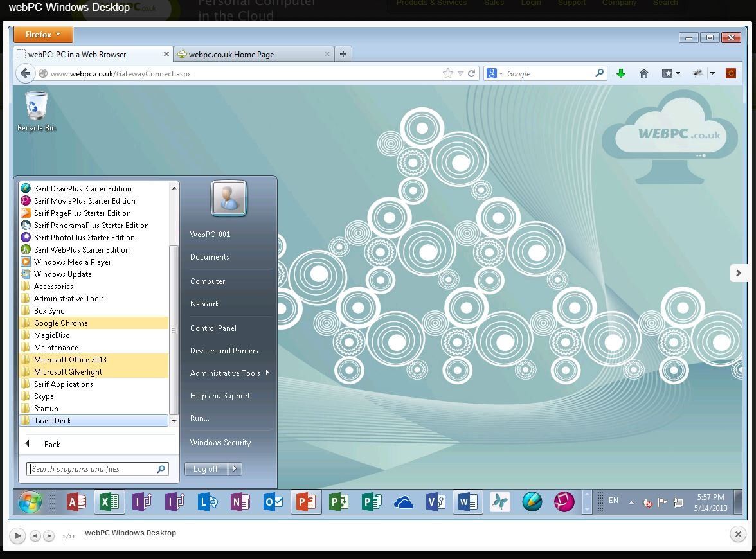This screenshot has width=756, height=559.
Task: Launch OneNote from the taskbar
Action: [240, 502]
